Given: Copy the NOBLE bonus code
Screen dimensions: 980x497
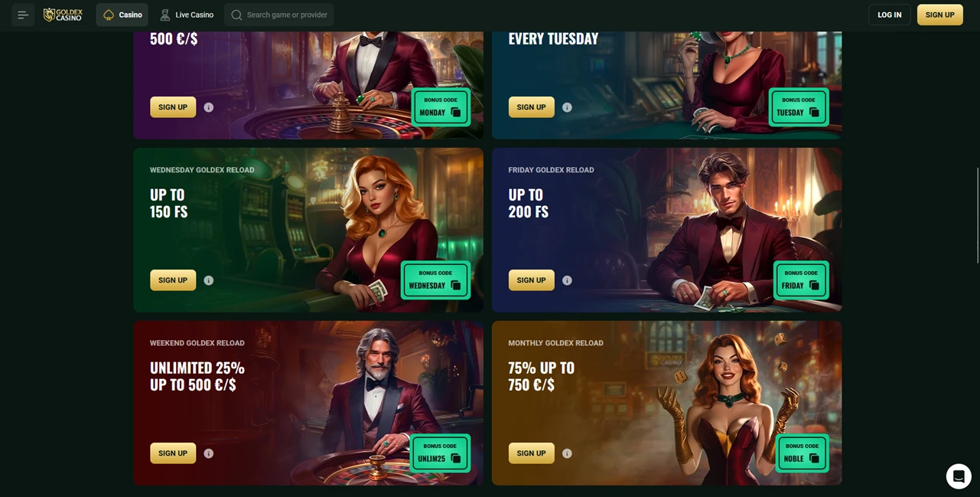Looking at the screenshot, I should 814,459.
